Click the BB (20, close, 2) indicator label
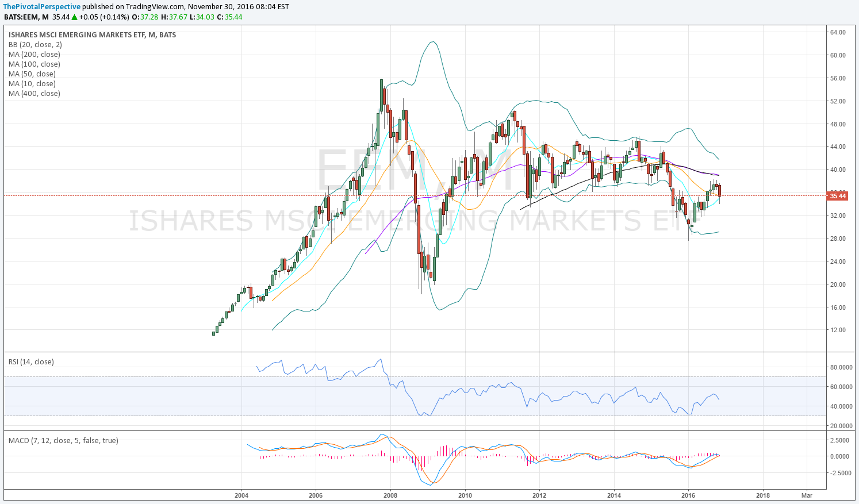Screen dimensions: 859x504 [x=35, y=45]
